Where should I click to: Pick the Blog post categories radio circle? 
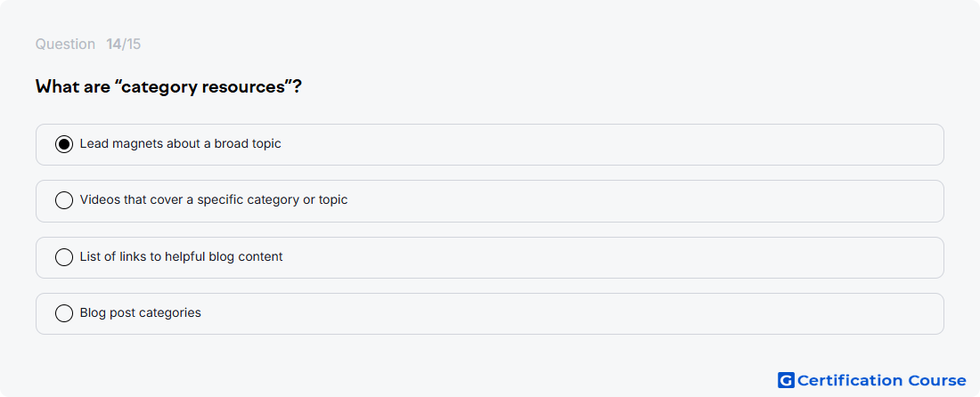[x=64, y=313]
